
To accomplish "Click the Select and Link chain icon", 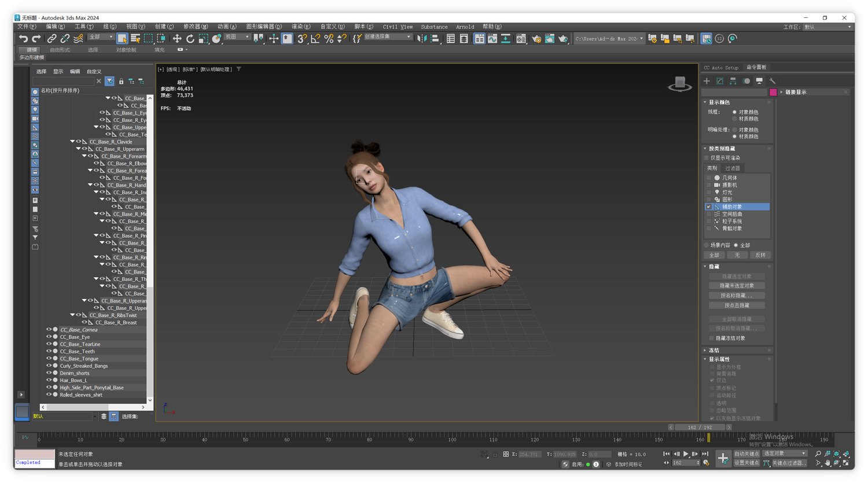I will click(x=52, y=39).
